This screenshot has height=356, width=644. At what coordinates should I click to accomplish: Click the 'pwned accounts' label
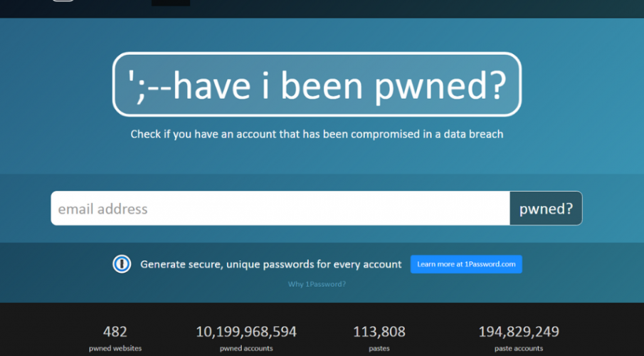tap(246, 348)
